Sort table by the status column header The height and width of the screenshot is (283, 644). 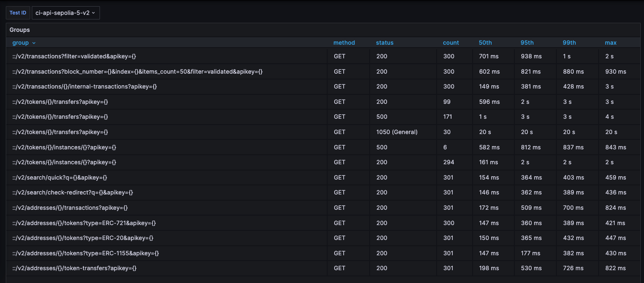coord(385,43)
